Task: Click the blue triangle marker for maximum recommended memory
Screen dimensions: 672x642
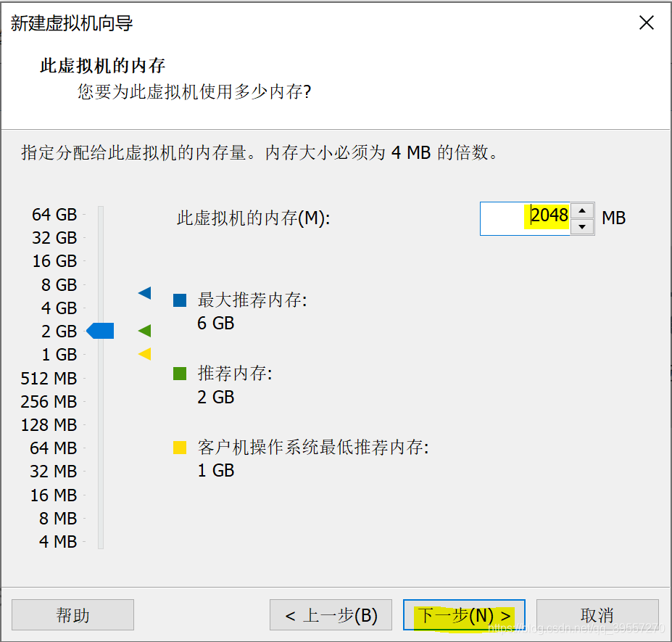Action: 144,293
